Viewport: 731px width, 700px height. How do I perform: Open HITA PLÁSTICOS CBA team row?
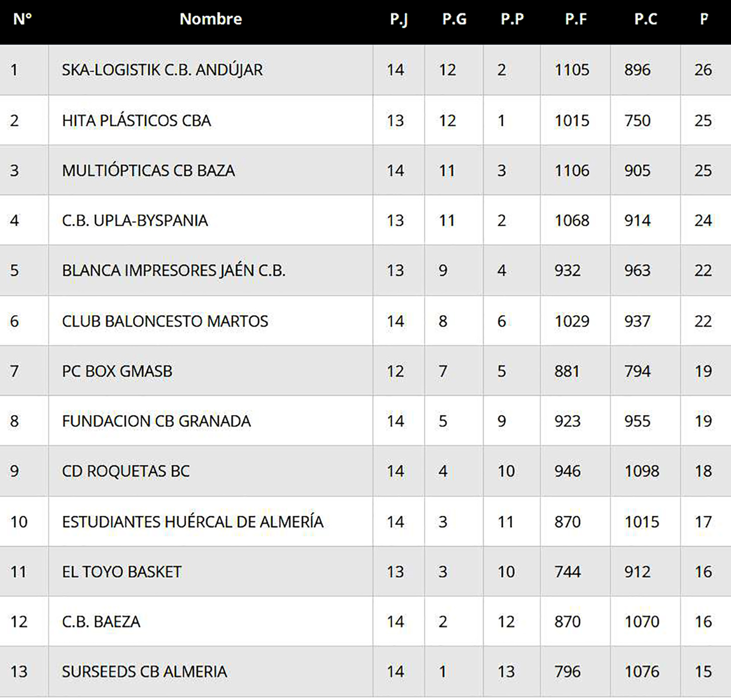[x=136, y=120]
